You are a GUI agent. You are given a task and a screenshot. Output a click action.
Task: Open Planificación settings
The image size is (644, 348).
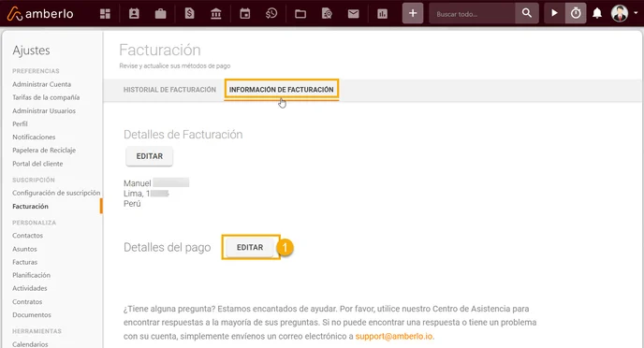31,275
